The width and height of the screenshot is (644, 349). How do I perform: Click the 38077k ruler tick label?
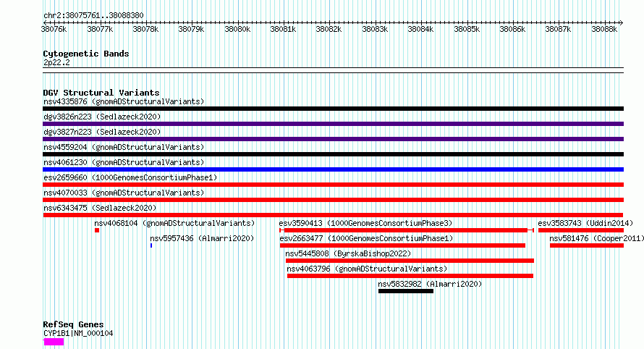[100, 30]
